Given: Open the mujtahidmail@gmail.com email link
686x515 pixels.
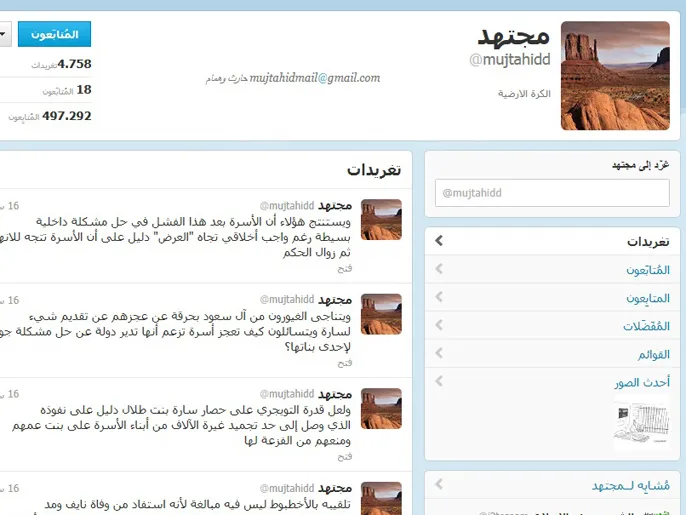Looking at the screenshot, I should pos(315,78).
